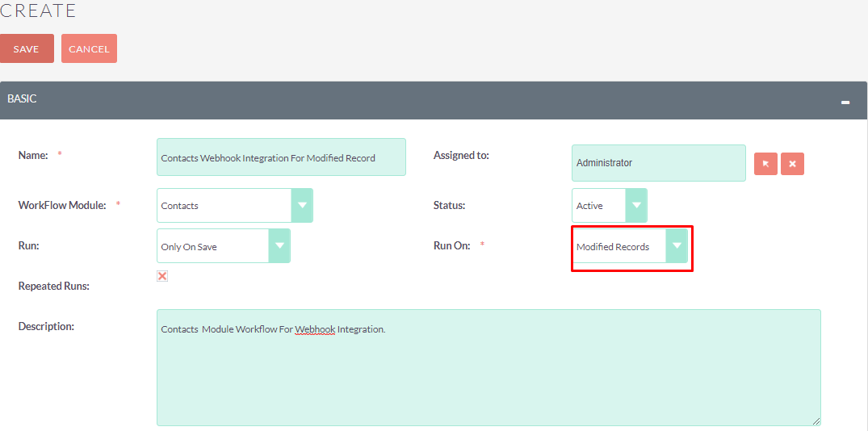This screenshot has height=431, width=868.
Task: Focus the Assigned to Administrator field
Action: click(659, 163)
